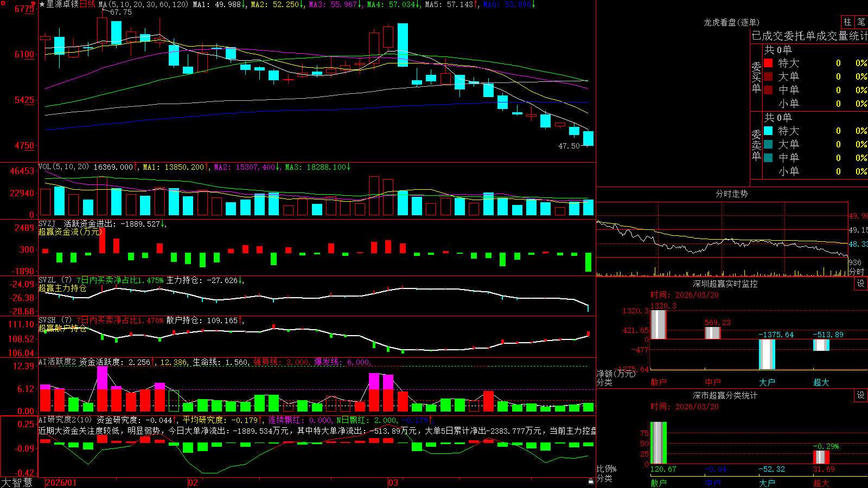868x488 pixels.
Task: Click the cyan 特大 sell-order color swatch
Action: [x=768, y=131]
